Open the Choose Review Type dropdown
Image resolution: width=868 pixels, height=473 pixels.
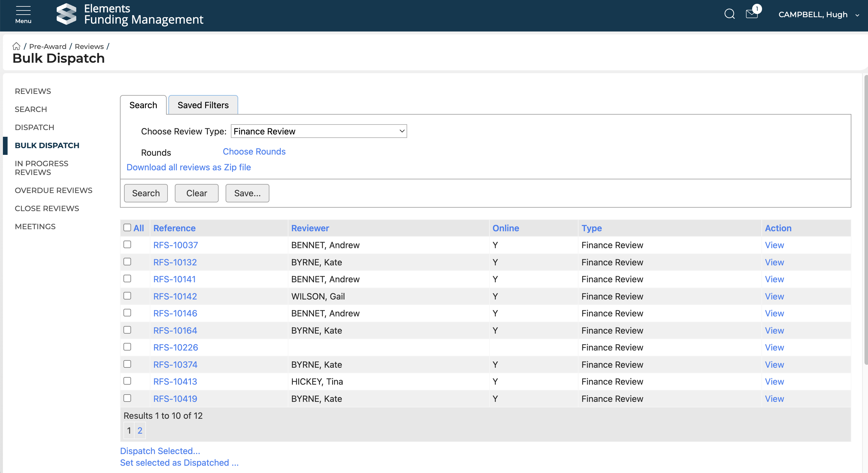318,131
